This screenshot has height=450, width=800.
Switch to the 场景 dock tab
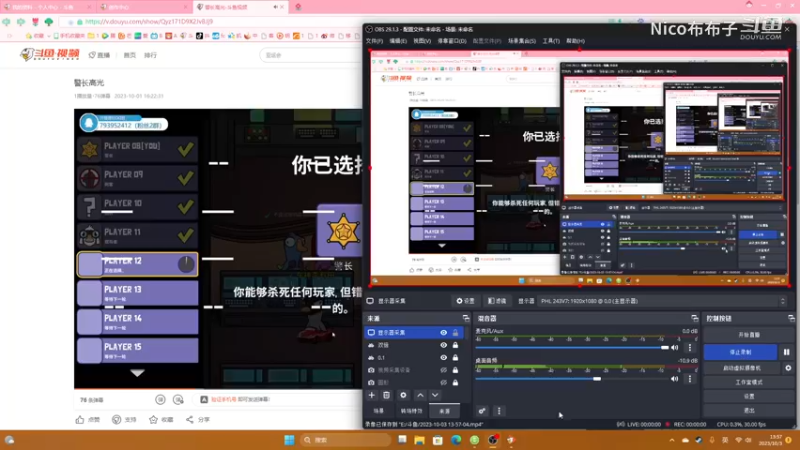click(x=379, y=411)
